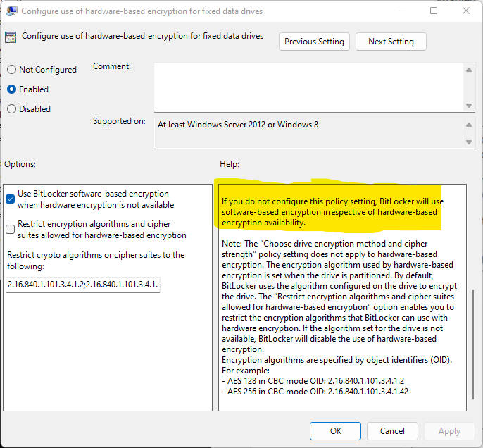
Task: Close the policy setting dialog
Action: pyautogui.click(x=466, y=11)
